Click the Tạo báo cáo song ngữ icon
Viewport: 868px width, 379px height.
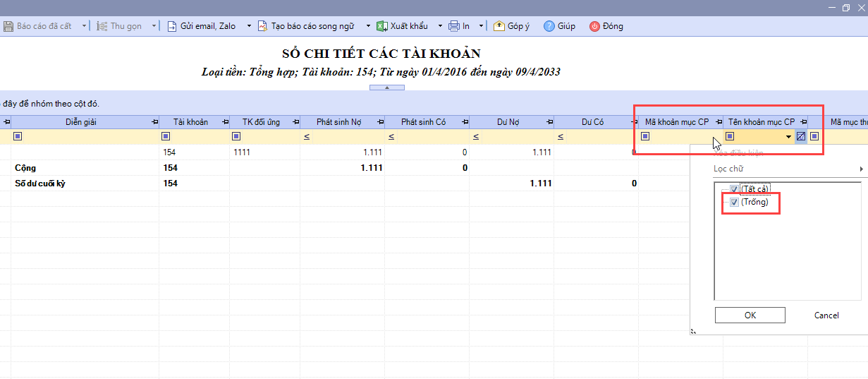point(263,26)
